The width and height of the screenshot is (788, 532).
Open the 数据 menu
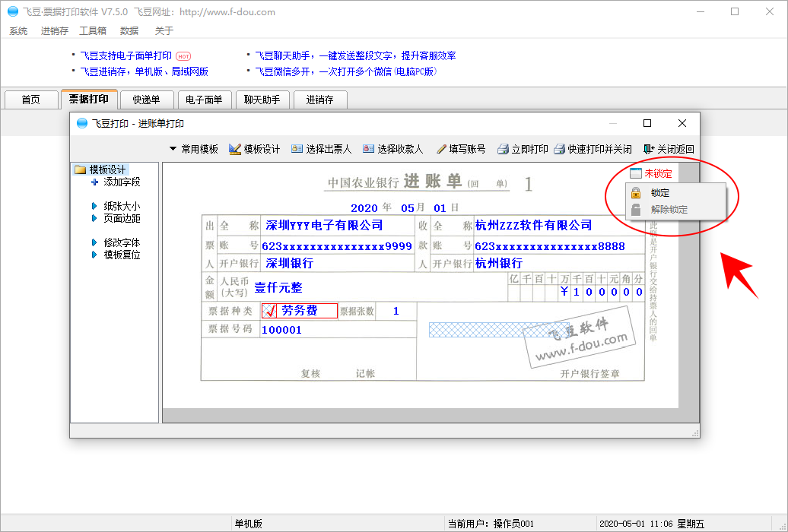click(129, 31)
